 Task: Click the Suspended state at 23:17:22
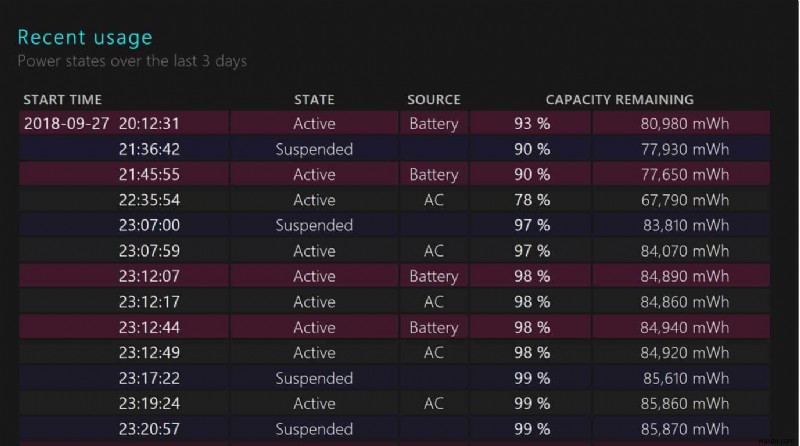(314, 378)
